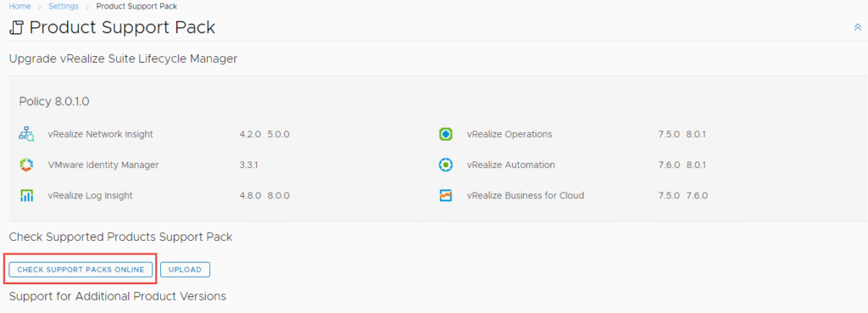Click Log Insight version 8.0.0

point(278,196)
